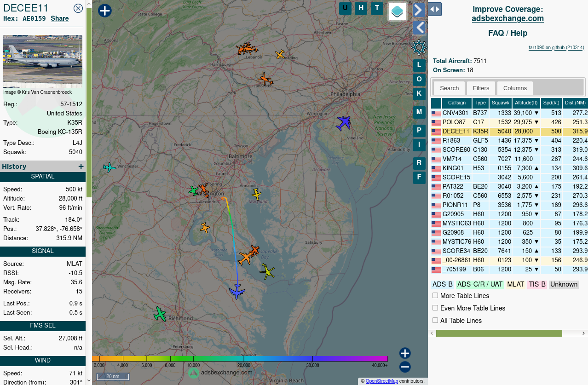588x385 pixels.
Task: Sort table by Dist.(NM) column
Action: click(575, 103)
